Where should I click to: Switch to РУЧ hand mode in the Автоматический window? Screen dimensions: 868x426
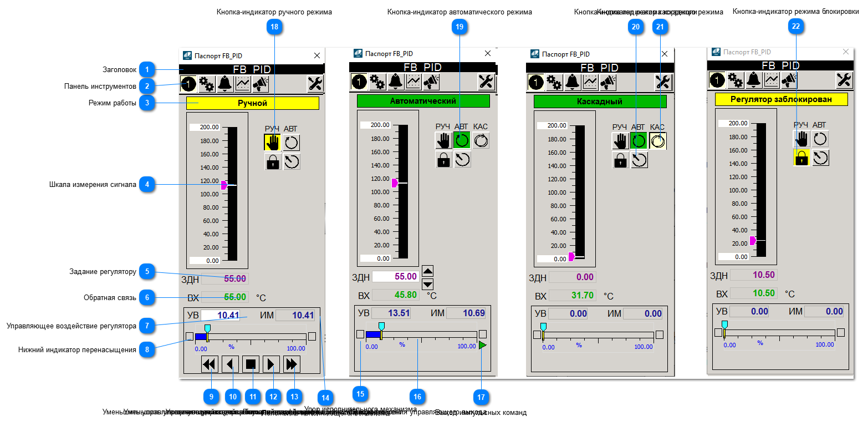click(x=443, y=140)
